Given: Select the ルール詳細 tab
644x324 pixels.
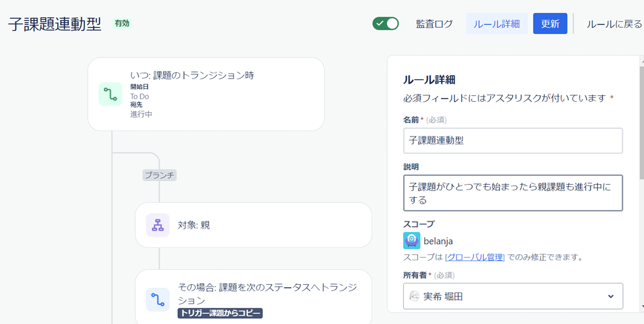Looking at the screenshot, I should coord(497,24).
